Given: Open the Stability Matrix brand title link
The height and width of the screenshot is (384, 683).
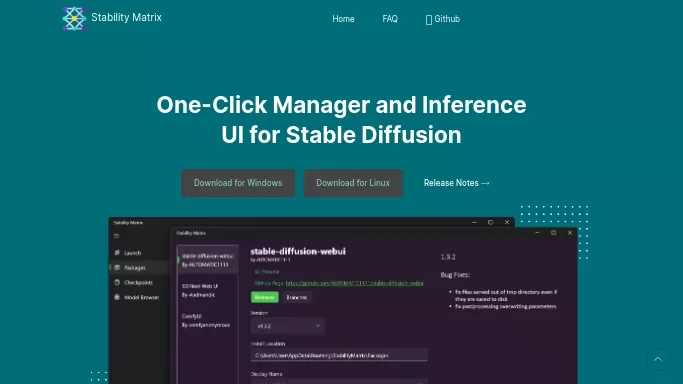Looking at the screenshot, I should pos(126,17).
